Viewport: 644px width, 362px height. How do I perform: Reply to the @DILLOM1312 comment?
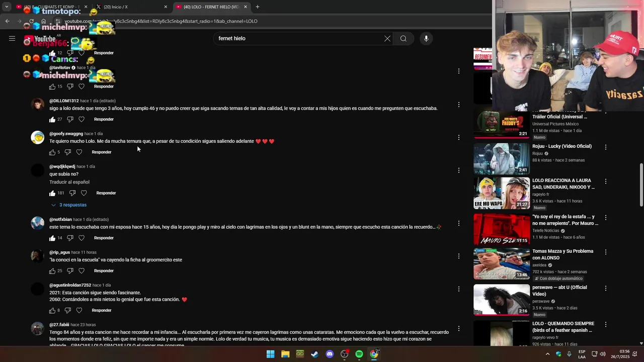pyautogui.click(x=104, y=119)
